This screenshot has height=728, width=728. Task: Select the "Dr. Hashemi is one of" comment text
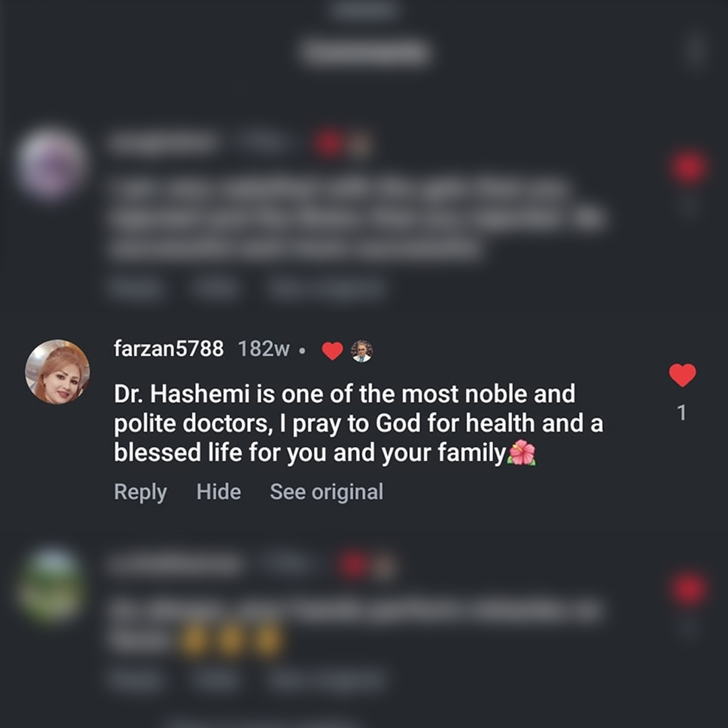point(359,423)
